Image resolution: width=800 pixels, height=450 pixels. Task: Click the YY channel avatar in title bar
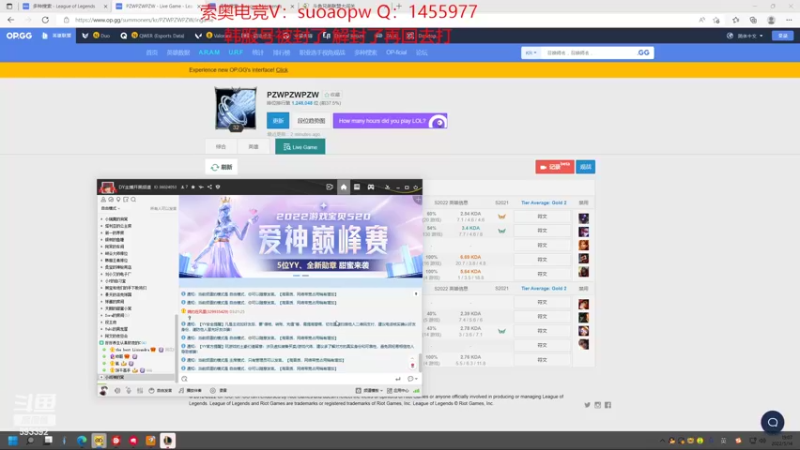coord(107,187)
